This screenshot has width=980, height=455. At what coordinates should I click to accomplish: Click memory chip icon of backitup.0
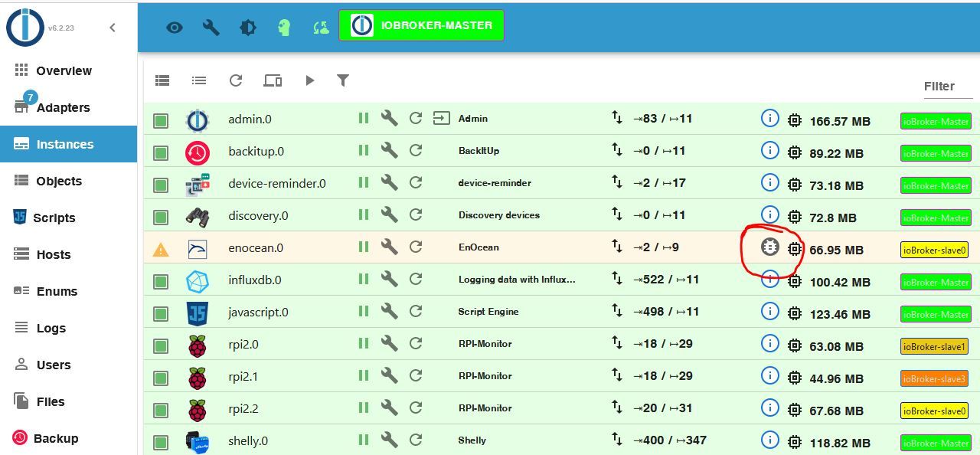point(795,152)
